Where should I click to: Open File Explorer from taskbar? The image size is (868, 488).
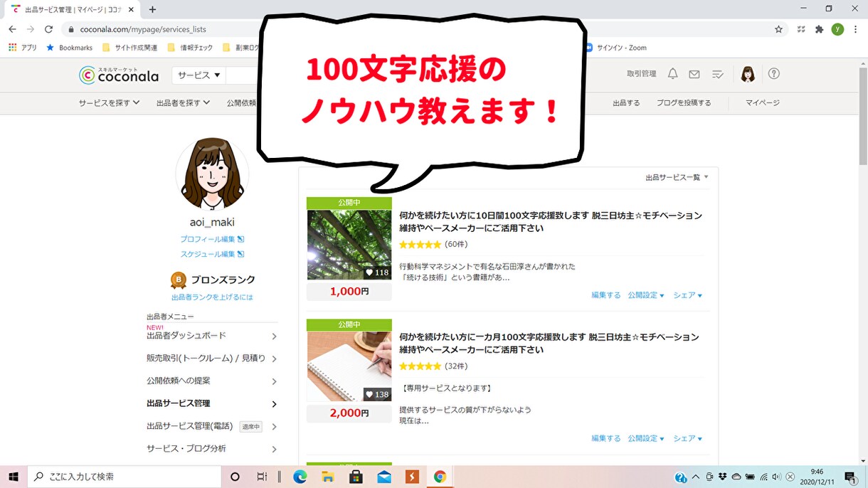click(x=328, y=477)
